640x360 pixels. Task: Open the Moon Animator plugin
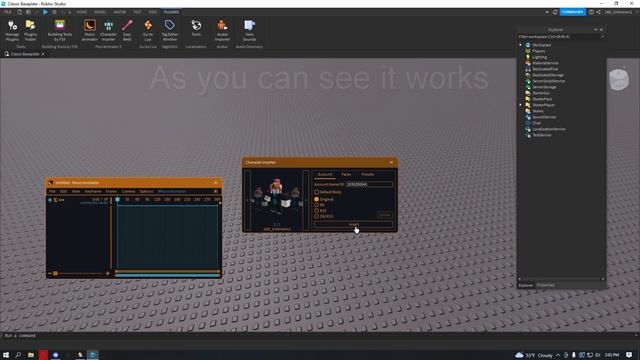tap(89, 31)
